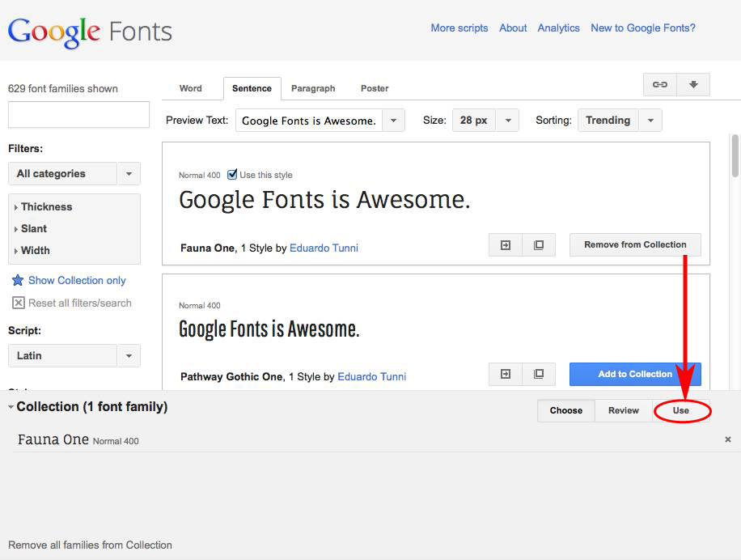
Task: Go to the Review step
Action: [x=624, y=410]
